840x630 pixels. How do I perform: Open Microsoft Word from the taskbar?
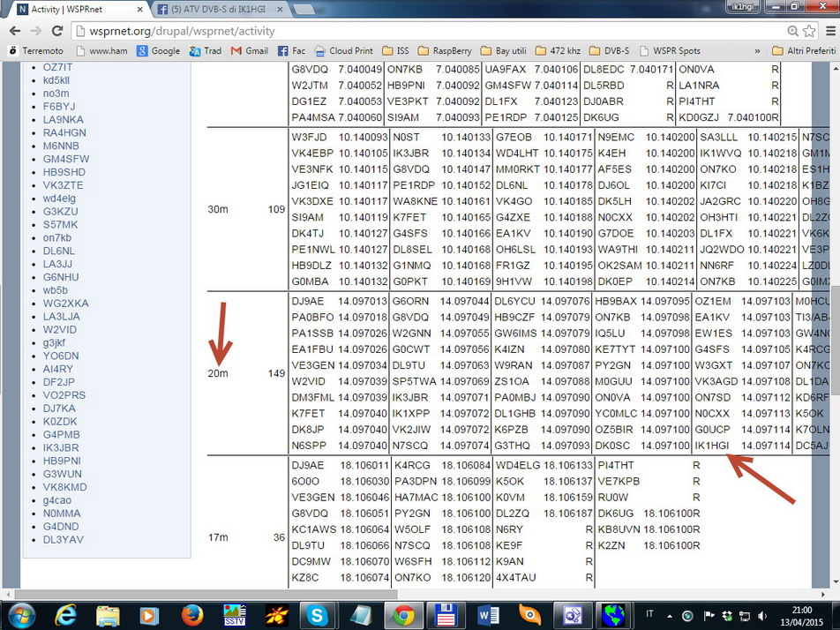[x=487, y=616]
